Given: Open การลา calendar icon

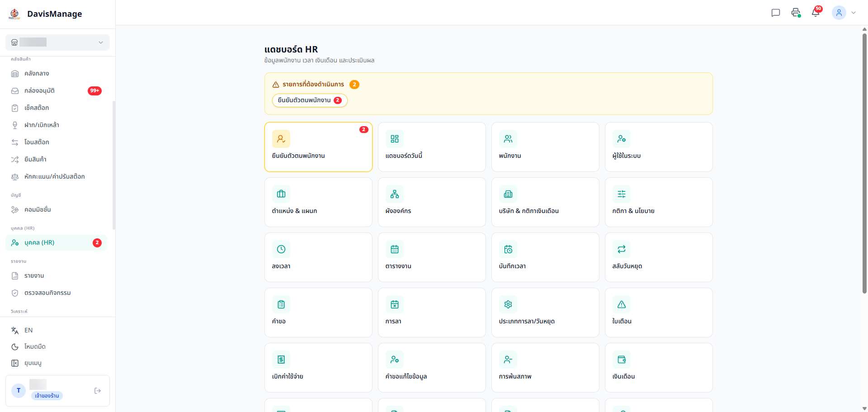Looking at the screenshot, I should tap(395, 304).
